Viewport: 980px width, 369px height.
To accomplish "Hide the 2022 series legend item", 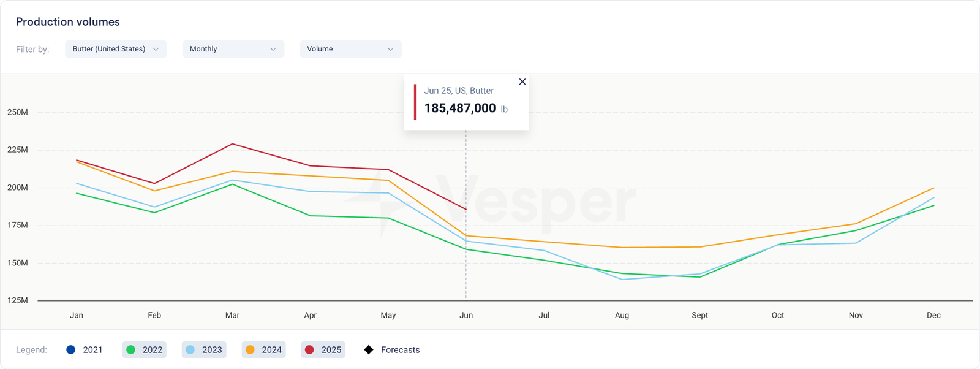I will [145, 350].
